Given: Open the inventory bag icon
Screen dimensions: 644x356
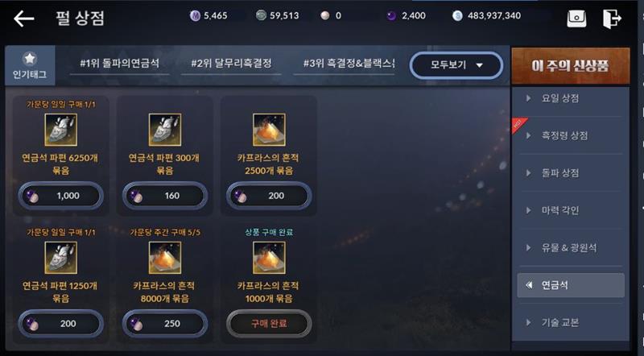Looking at the screenshot, I should pos(576,19).
